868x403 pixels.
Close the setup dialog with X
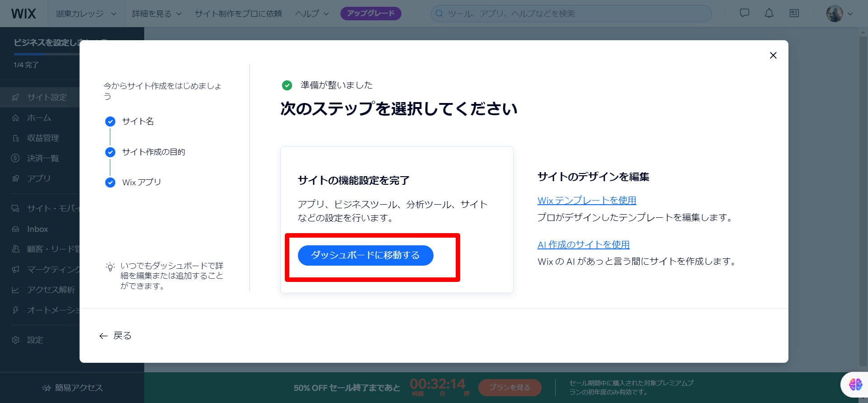[773, 55]
